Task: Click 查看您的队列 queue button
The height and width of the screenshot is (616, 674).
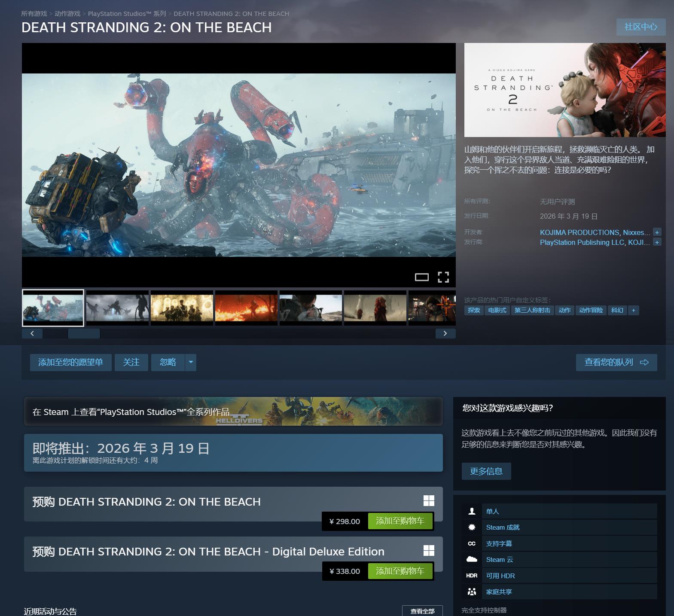Action: [616, 362]
